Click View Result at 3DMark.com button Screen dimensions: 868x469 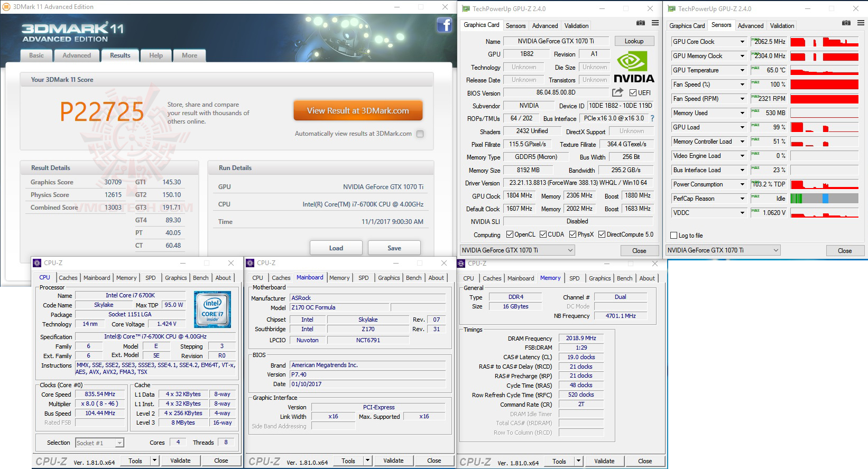358,111
